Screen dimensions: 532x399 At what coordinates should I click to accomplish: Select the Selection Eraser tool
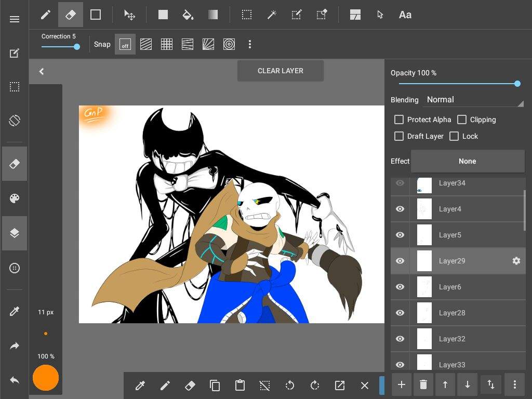[322, 15]
